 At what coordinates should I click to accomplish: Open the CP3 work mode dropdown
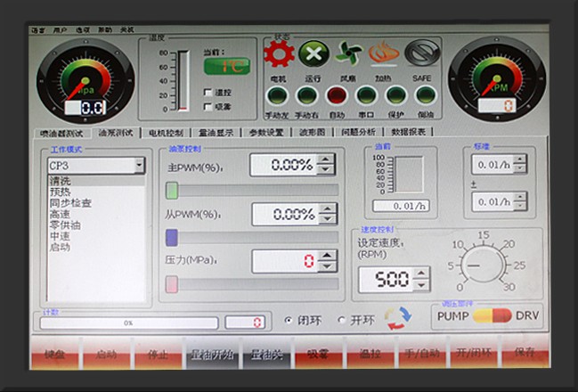tap(139, 166)
